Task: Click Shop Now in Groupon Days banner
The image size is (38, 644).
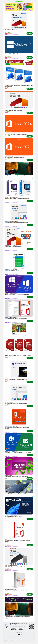Action: pyautogui.click(x=29, y=7)
